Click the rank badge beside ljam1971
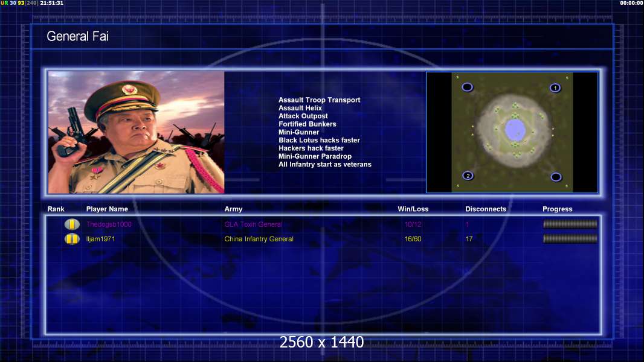Image resolution: width=644 pixels, height=362 pixels. (x=72, y=239)
